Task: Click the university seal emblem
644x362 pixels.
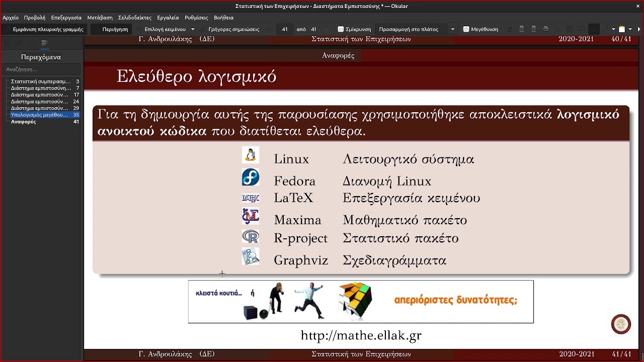Action: (621, 324)
